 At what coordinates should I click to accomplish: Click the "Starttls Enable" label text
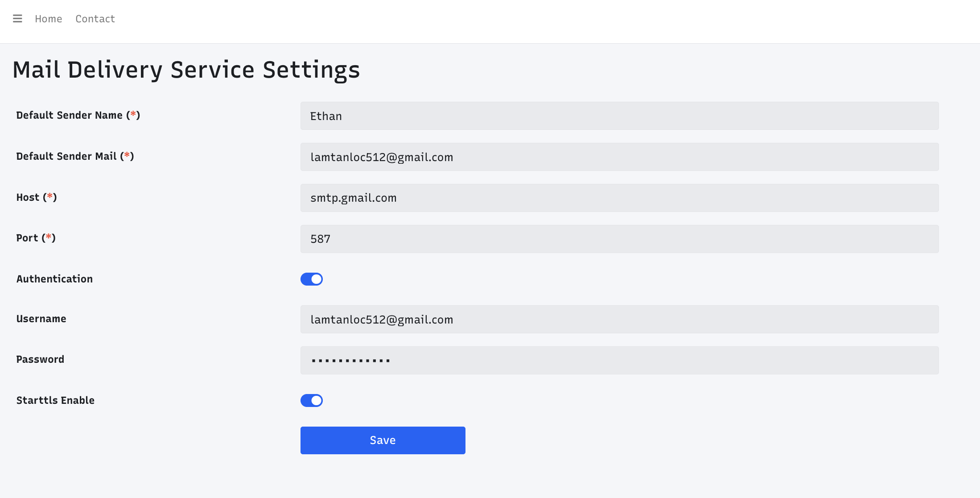[55, 401]
